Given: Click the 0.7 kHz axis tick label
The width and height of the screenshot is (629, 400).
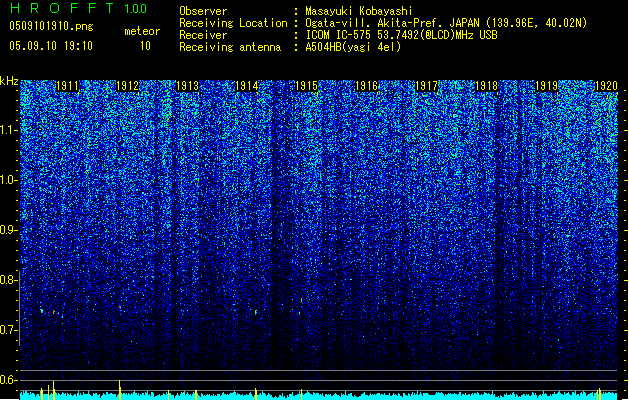Looking at the screenshot, I should pyautogui.click(x=9, y=330).
